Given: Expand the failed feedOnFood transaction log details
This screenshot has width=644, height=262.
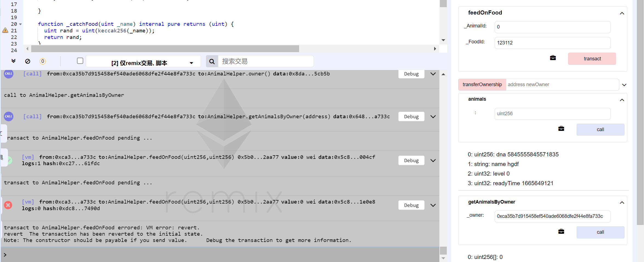Looking at the screenshot, I should pyautogui.click(x=433, y=205).
